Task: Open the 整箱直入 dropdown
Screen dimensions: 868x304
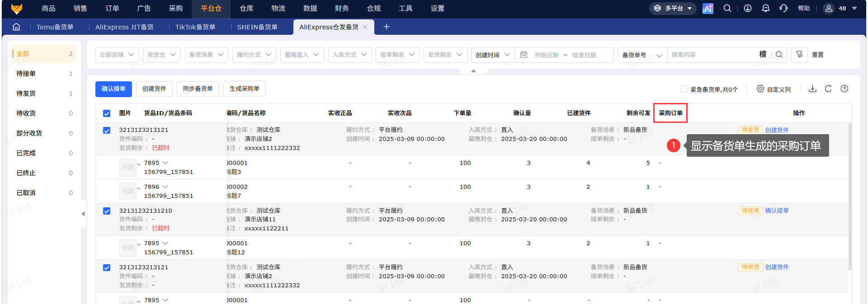Action: click(302, 55)
